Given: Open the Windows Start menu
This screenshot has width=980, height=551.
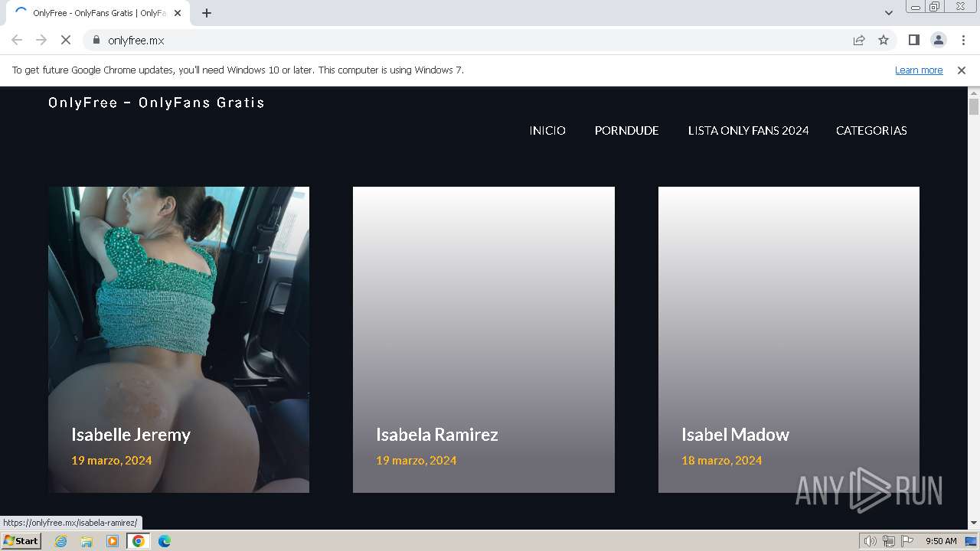Looking at the screenshot, I should click(x=21, y=541).
